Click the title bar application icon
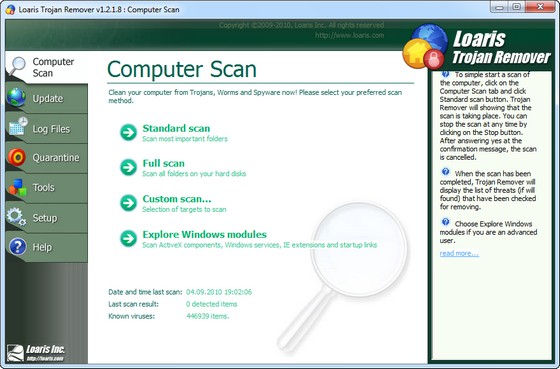 (10, 9)
